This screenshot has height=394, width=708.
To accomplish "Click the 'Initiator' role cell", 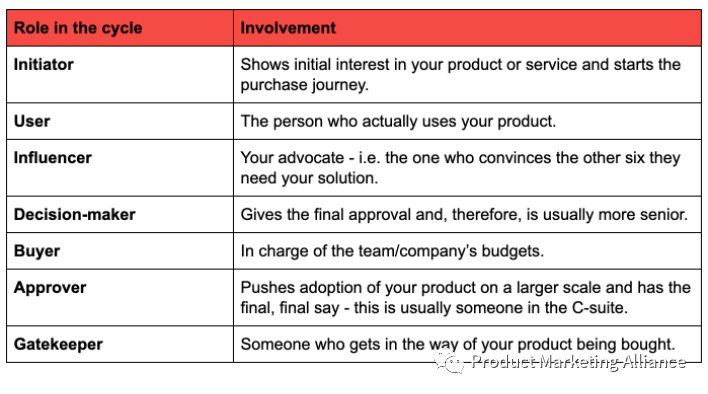I will click(120, 74).
